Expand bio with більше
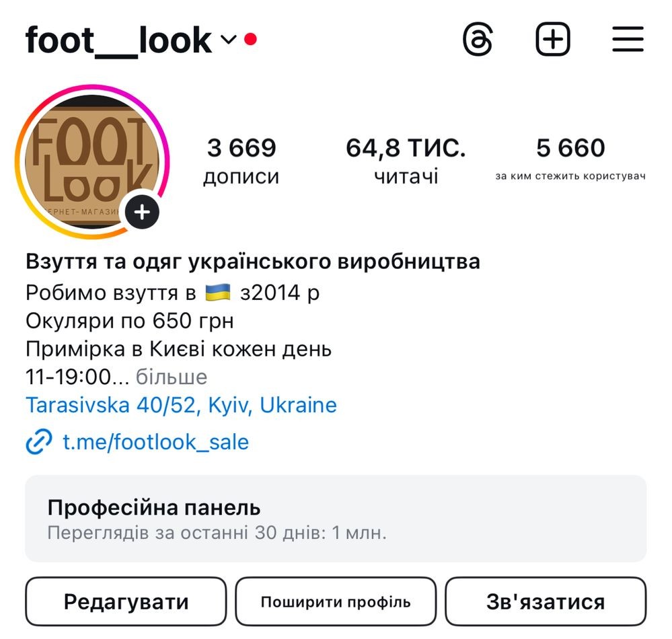This screenshot has height=639, width=672. (x=172, y=377)
